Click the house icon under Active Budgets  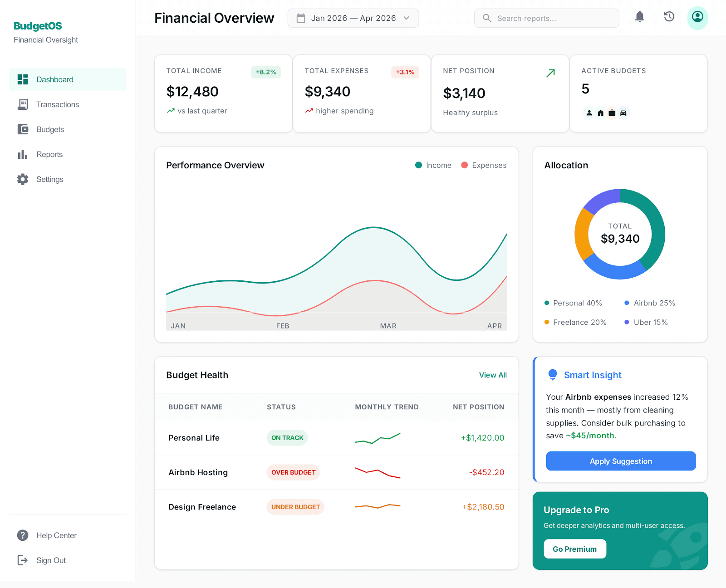600,113
